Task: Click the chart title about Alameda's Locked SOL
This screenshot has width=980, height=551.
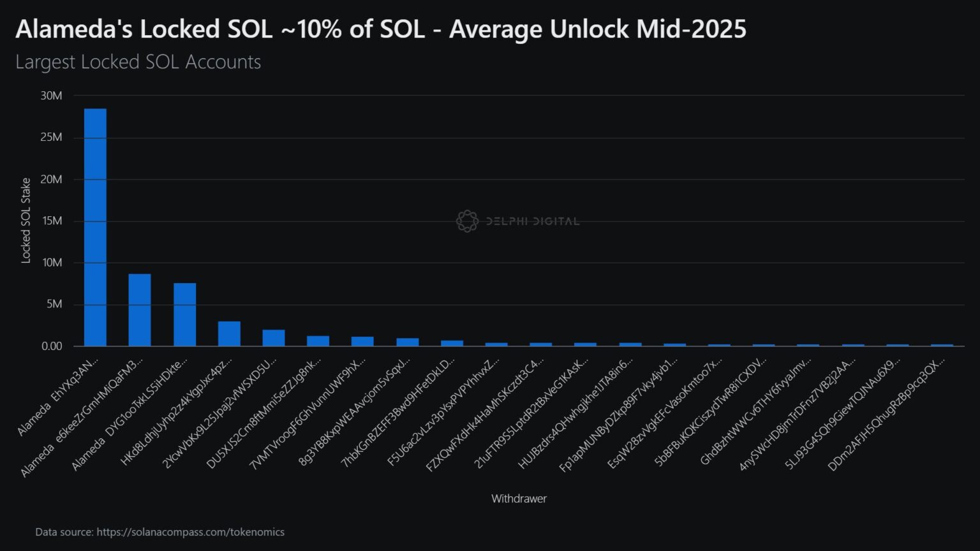Action: (380, 29)
